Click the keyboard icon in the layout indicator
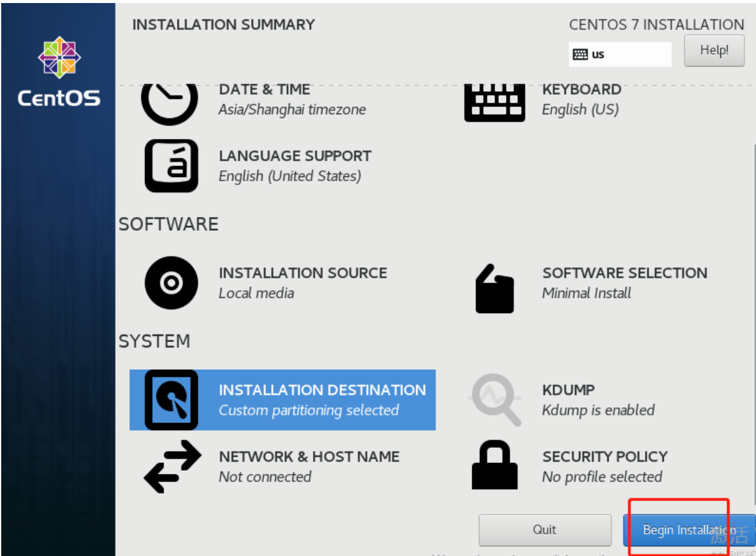Screen dimensions: 756x556 580,54
